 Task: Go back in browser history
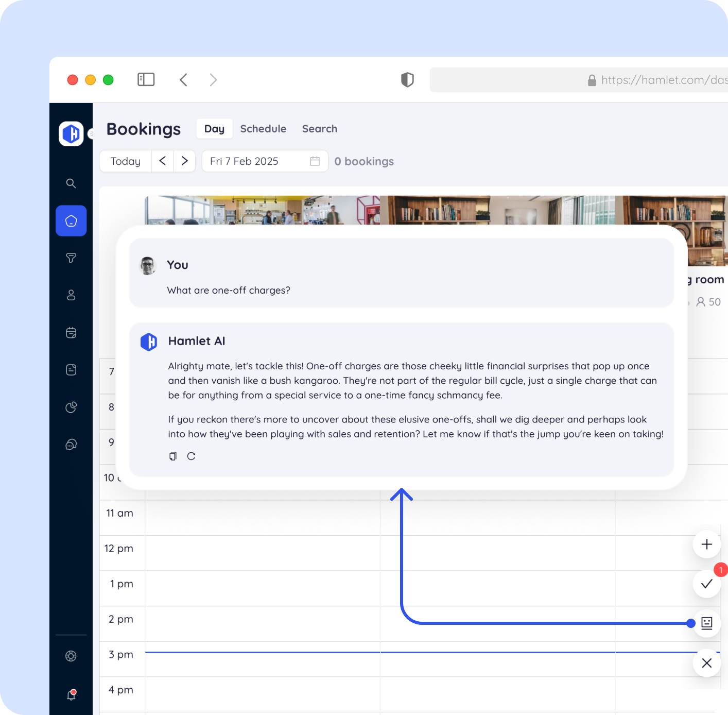pos(183,80)
